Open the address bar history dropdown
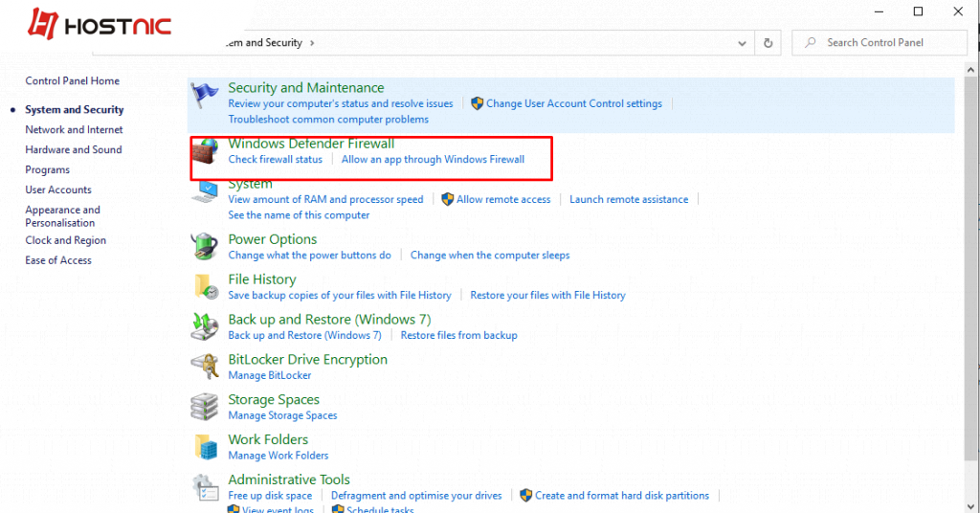The image size is (980, 513). 742,43
